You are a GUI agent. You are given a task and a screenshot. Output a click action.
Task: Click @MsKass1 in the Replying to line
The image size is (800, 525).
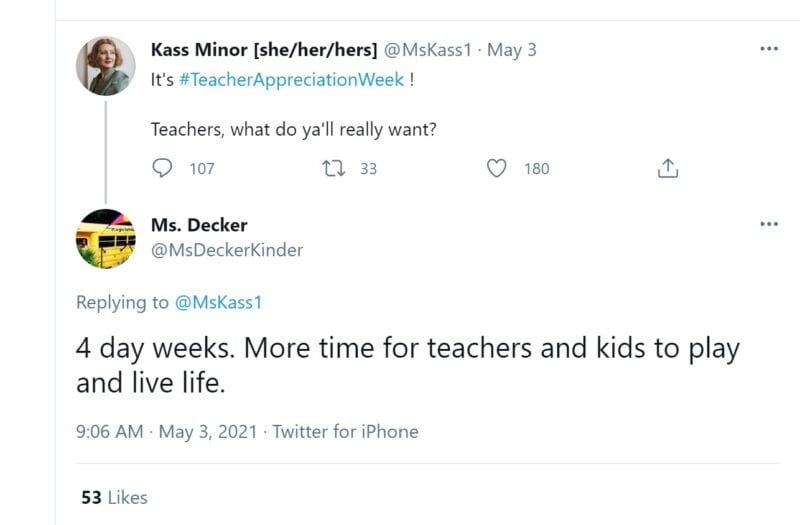pos(217,302)
